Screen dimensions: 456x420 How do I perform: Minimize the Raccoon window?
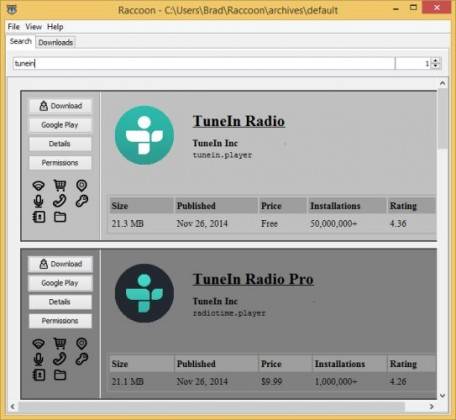click(396, 8)
